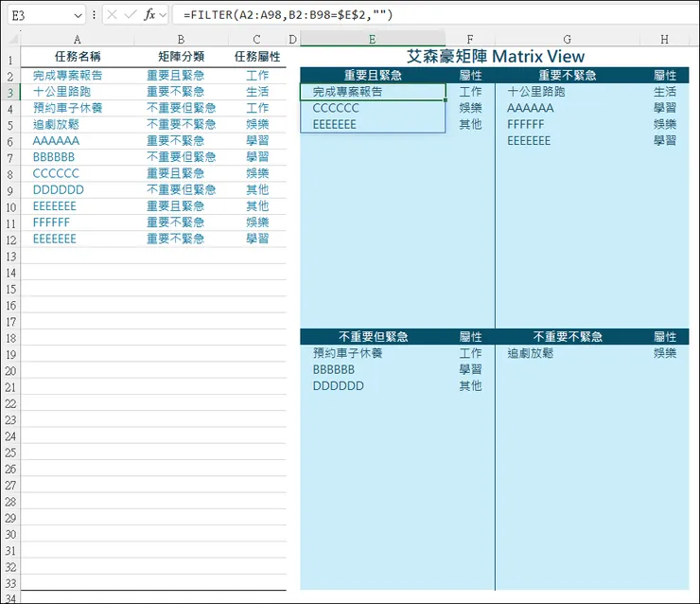Select cell A11 FFFFFF in task list
This screenshot has width=700, height=604.
[78, 222]
